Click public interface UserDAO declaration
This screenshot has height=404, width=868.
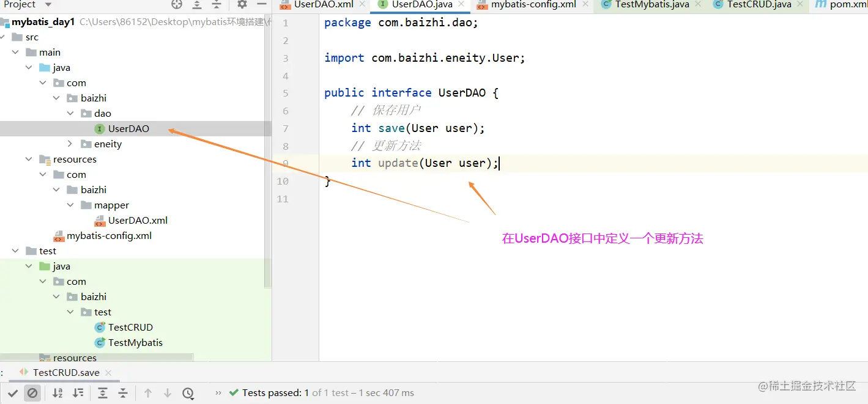tap(412, 94)
